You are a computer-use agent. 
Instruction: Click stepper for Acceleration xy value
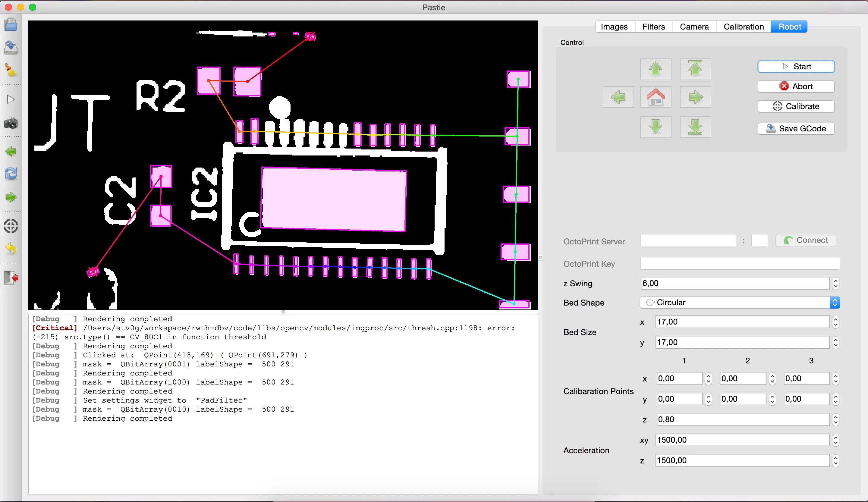pos(835,440)
